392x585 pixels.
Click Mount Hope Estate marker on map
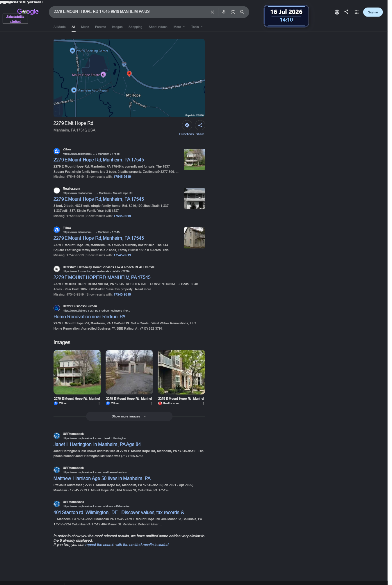coord(103,74)
